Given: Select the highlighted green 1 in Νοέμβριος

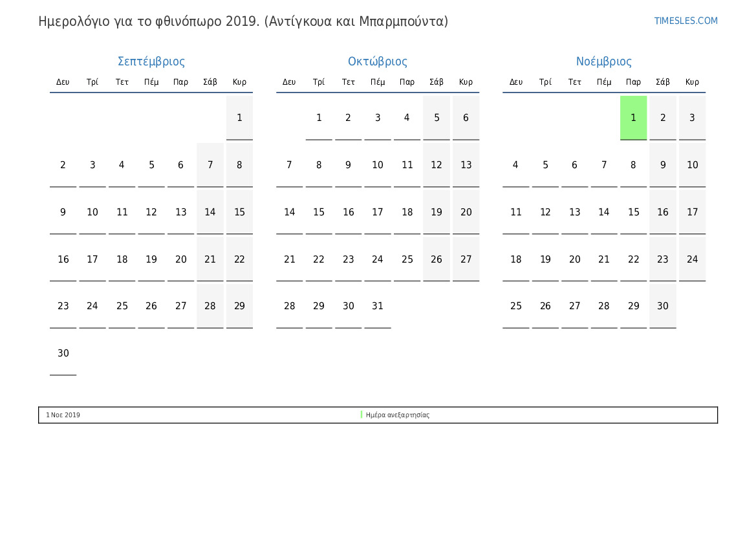Looking at the screenshot, I should click(633, 118).
